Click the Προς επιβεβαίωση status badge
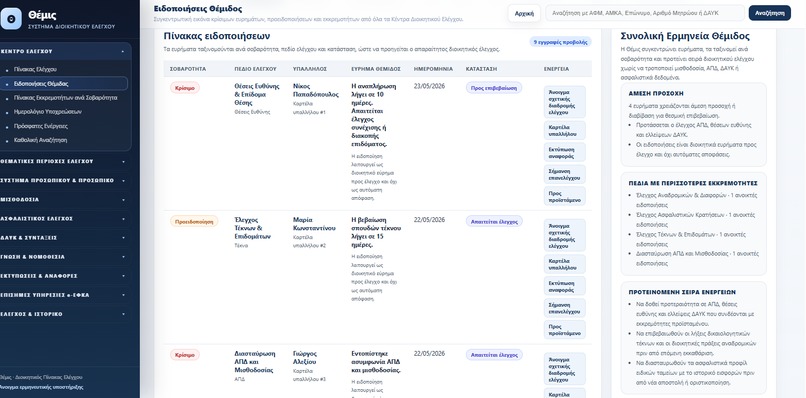Screen dimensions: 806x398 494,88
